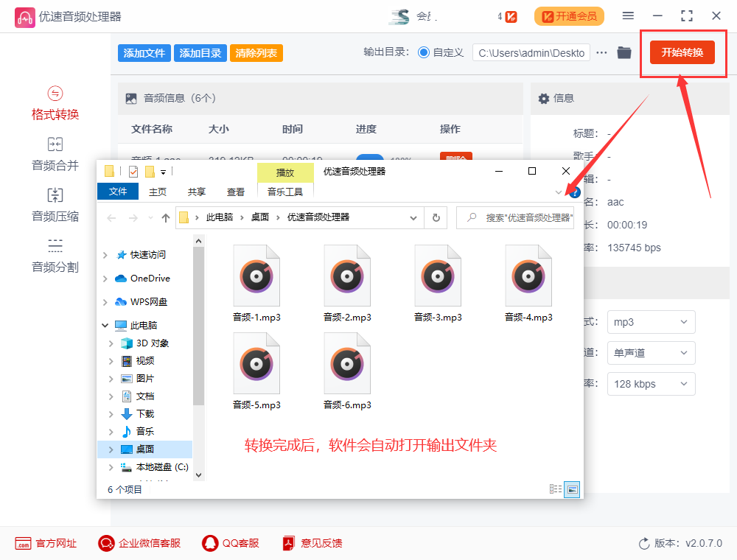This screenshot has width=737, height=560.
Task: Switch to details view in explorer status bar
Action: [x=556, y=489]
